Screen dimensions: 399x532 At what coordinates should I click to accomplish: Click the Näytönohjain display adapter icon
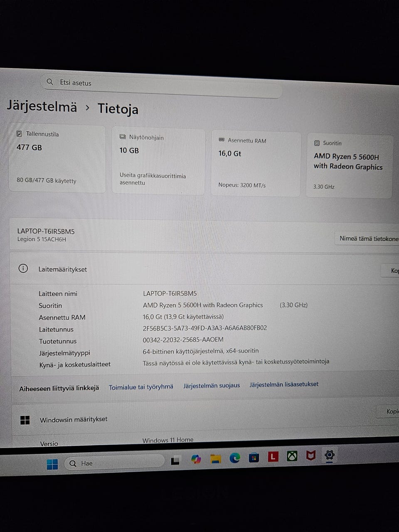[x=123, y=137]
